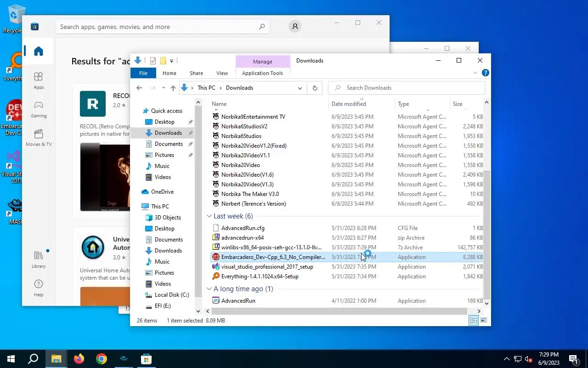
Task: Open Library in Microsoft Store
Action: pyautogui.click(x=39, y=259)
